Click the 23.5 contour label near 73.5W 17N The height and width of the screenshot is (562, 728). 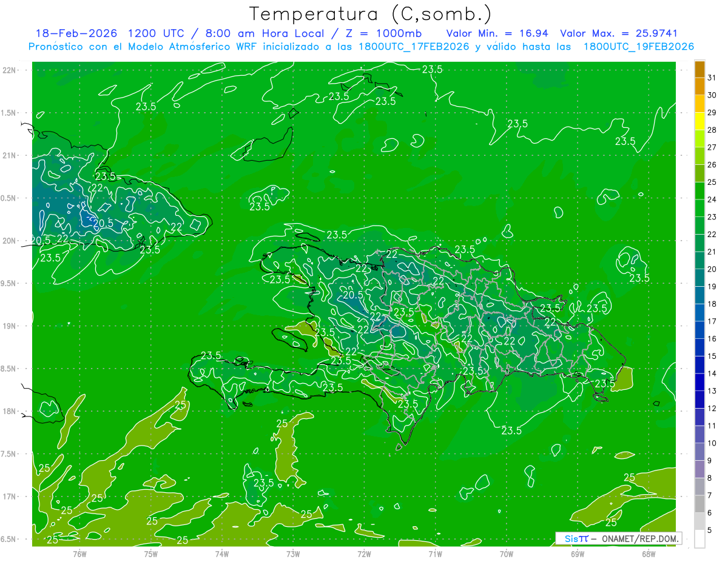[x=264, y=483]
